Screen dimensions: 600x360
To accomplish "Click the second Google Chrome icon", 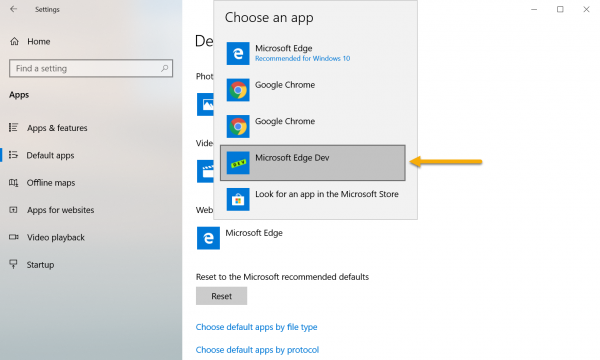I will click(x=238, y=126).
